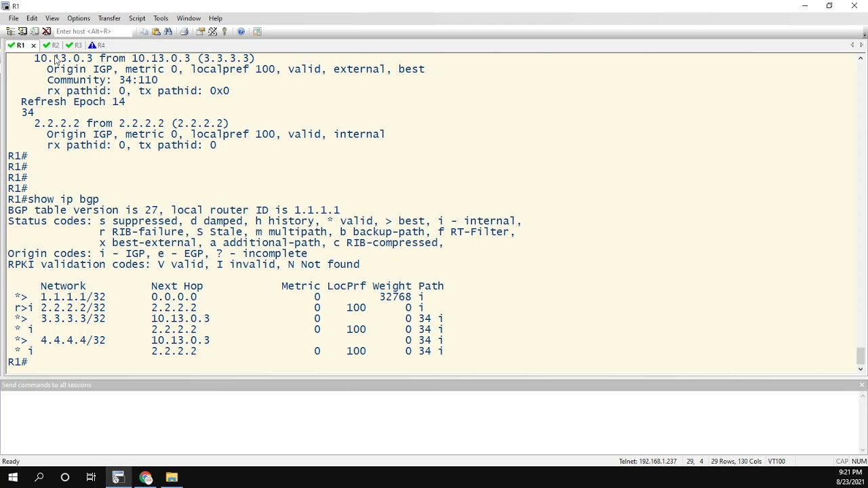Click the Quick Connect toolbar icon
868x488 pixels.
tap(22, 31)
